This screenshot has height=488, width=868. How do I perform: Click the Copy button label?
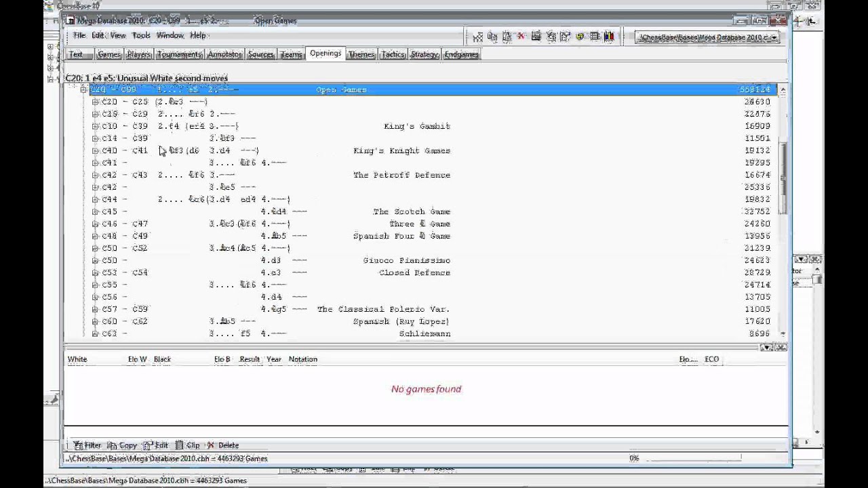(x=128, y=445)
